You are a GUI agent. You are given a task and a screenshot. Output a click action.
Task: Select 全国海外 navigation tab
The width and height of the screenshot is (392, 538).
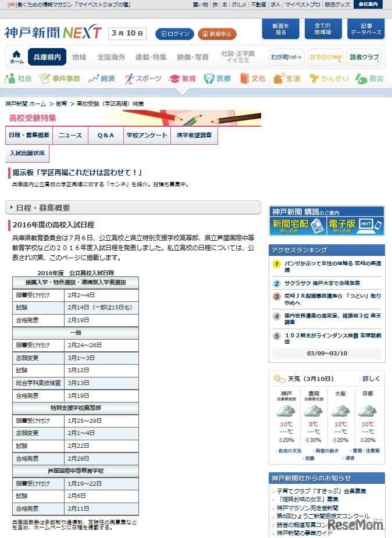click(111, 57)
